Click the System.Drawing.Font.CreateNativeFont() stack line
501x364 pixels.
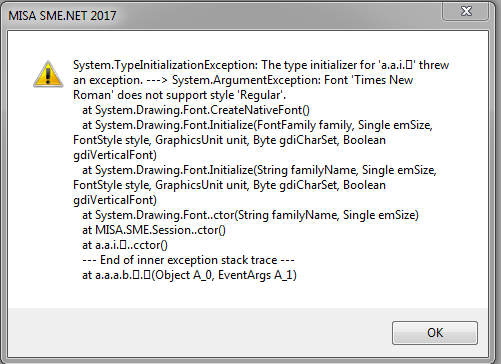pyautogui.click(x=196, y=110)
